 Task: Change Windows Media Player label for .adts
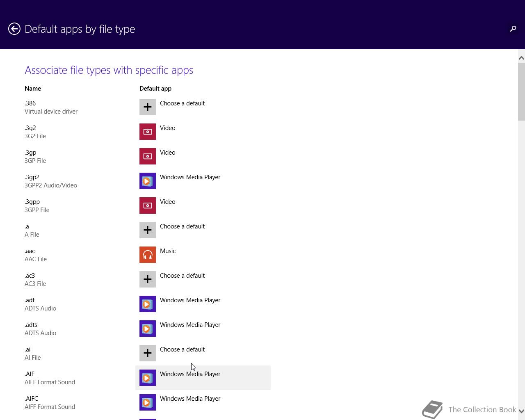point(190,325)
